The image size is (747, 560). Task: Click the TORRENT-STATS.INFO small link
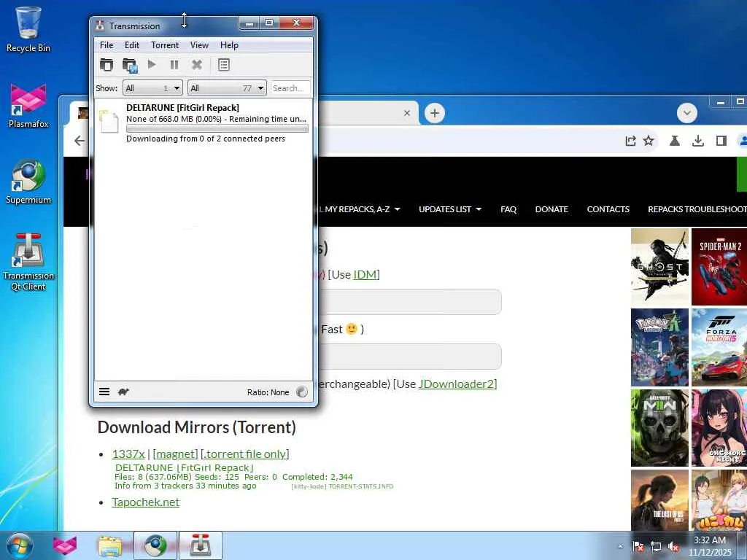tap(360, 486)
